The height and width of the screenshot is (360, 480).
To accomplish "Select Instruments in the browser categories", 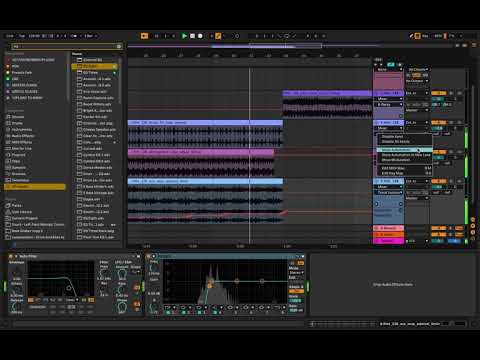I will pos(22,130).
